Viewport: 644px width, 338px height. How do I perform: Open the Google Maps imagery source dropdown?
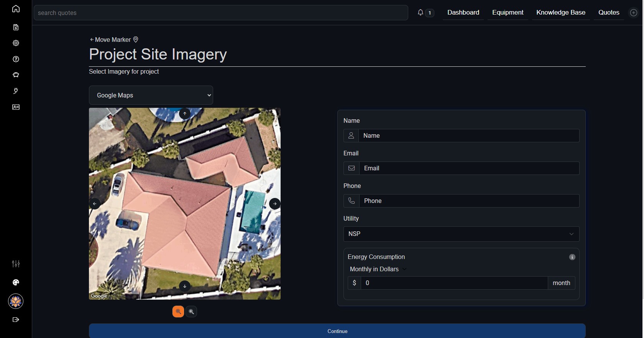click(x=151, y=95)
